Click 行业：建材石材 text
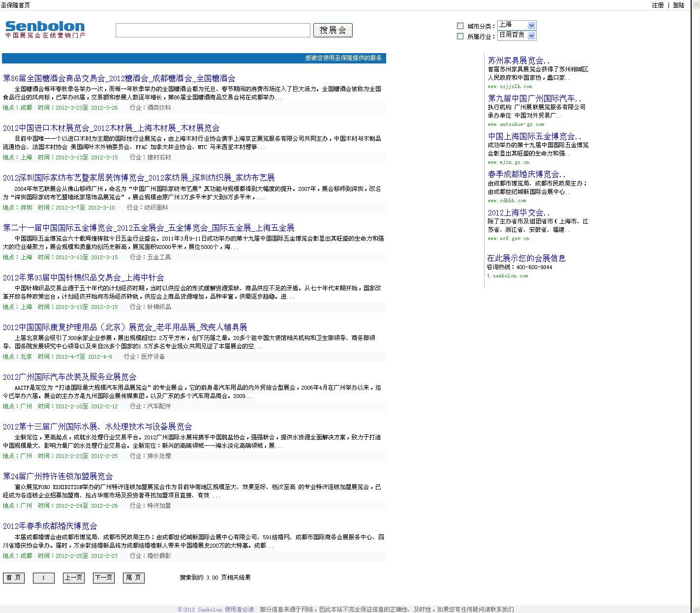Image resolution: width=700 pixels, height=613 pixels. point(151,157)
